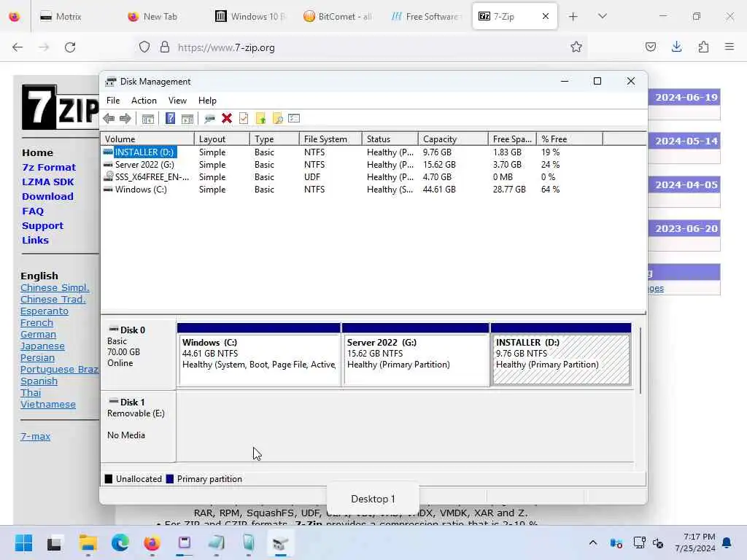The image size is (747, 560).
Task: Sort by the File System column header
Action: [330, 139]
